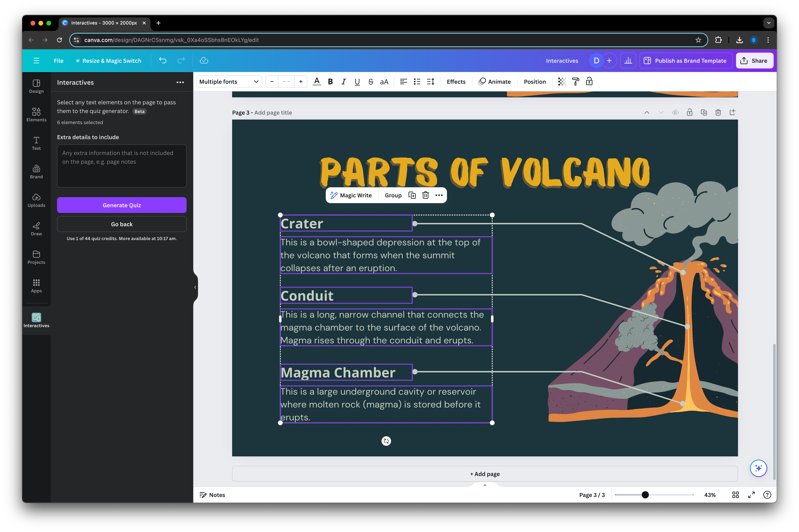Click the Generate Quiz button

tap(122, 205)
